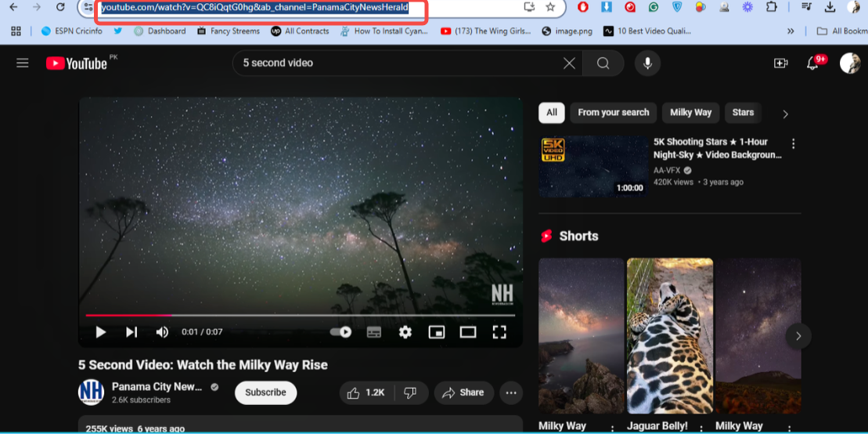Image resolution: width=868 pixels, height=434 pixels.
Task: Share this video
Action: (464, 392)
